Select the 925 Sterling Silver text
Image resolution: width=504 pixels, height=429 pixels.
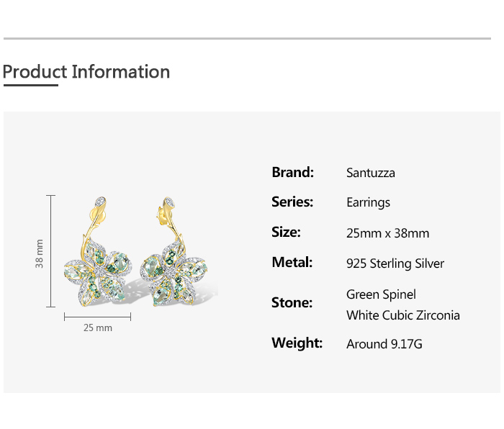(395, 263)
